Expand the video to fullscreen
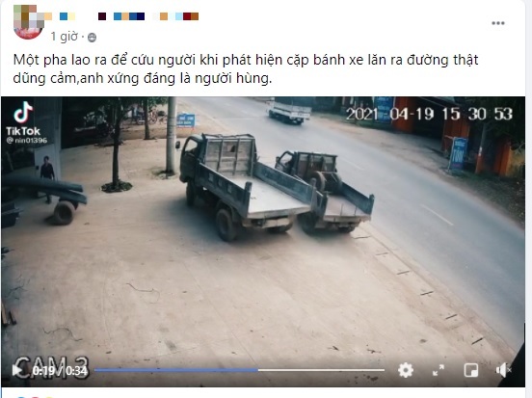The width and height of the screenshot is (532, 398). (x=439, y=370)
